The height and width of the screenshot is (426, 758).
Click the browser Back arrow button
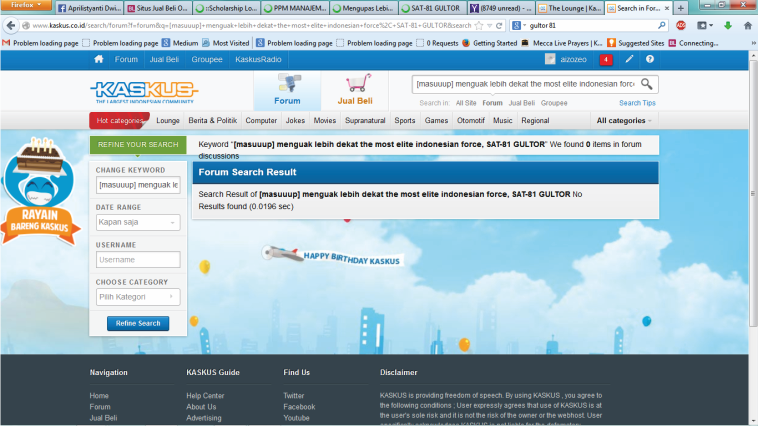[11, 25]
